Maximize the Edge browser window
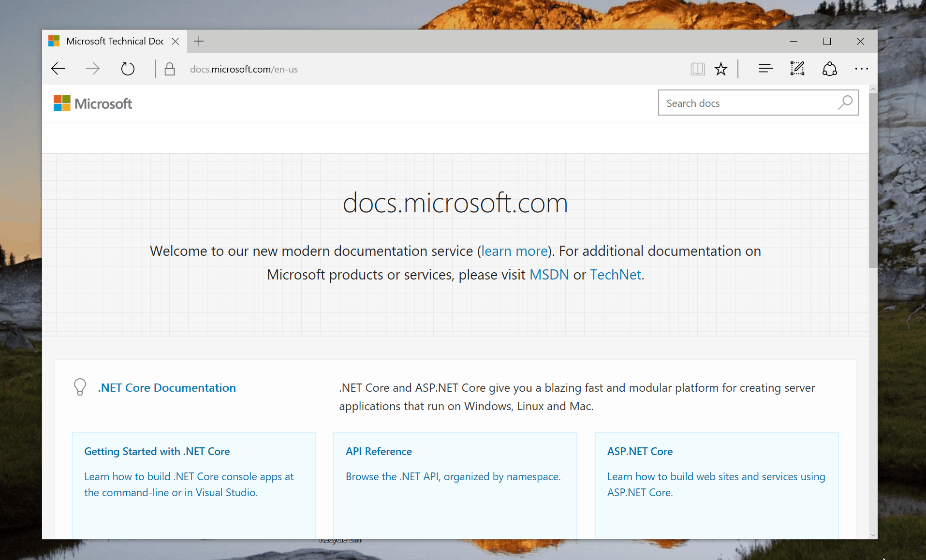Viewport: 926px width, 560px height. [827, 41]
